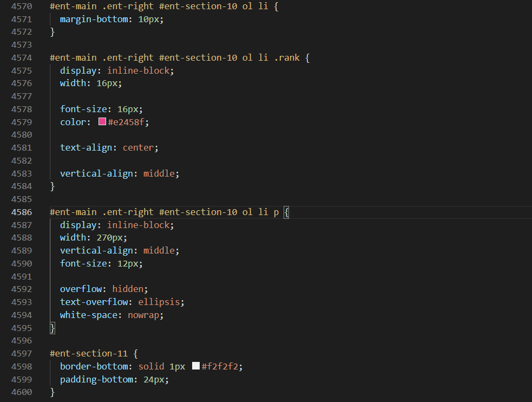
Task: Click the closing brace on line 4584
Action: (52, 186)
